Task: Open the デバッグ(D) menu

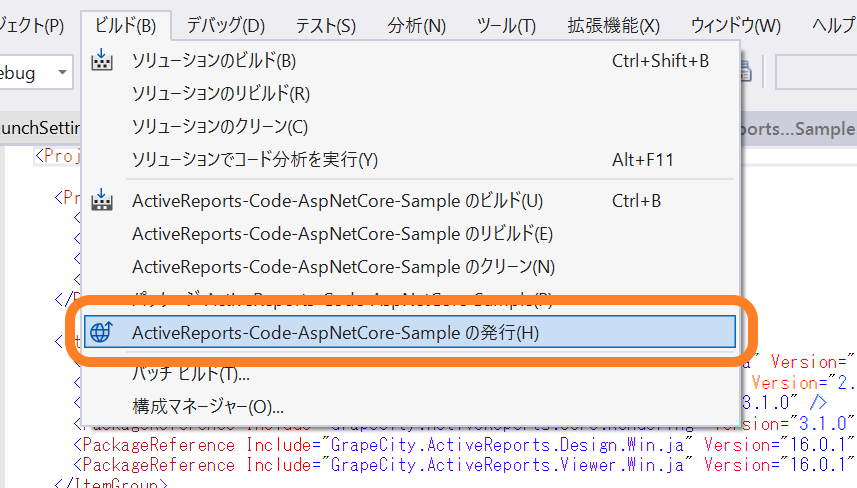Action: click(226, 25)
